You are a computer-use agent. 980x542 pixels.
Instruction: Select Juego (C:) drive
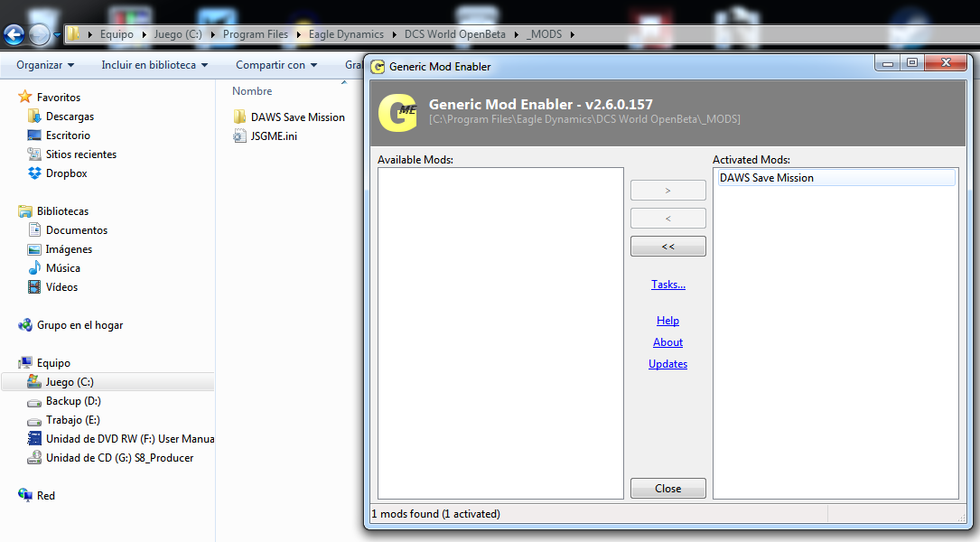tap(108, 382)
